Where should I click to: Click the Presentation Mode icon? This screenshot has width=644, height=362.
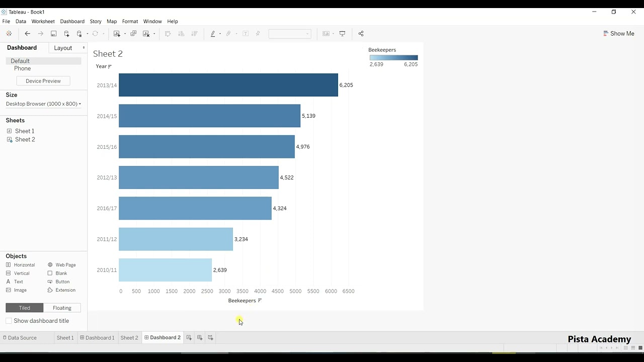(343, 34)
